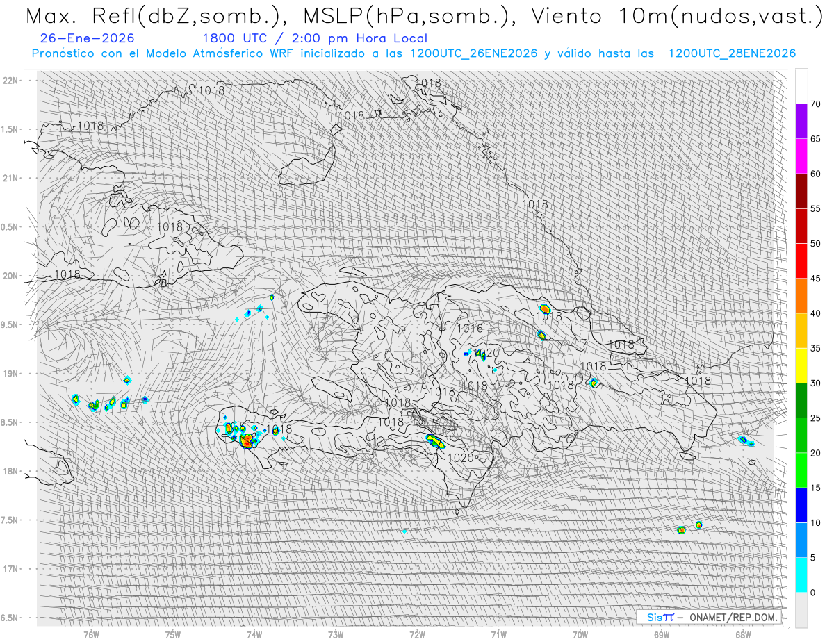Click the "70" value on the colorbar
The image size is (834, 644).
pyautogui.click(x=815, y=104)
